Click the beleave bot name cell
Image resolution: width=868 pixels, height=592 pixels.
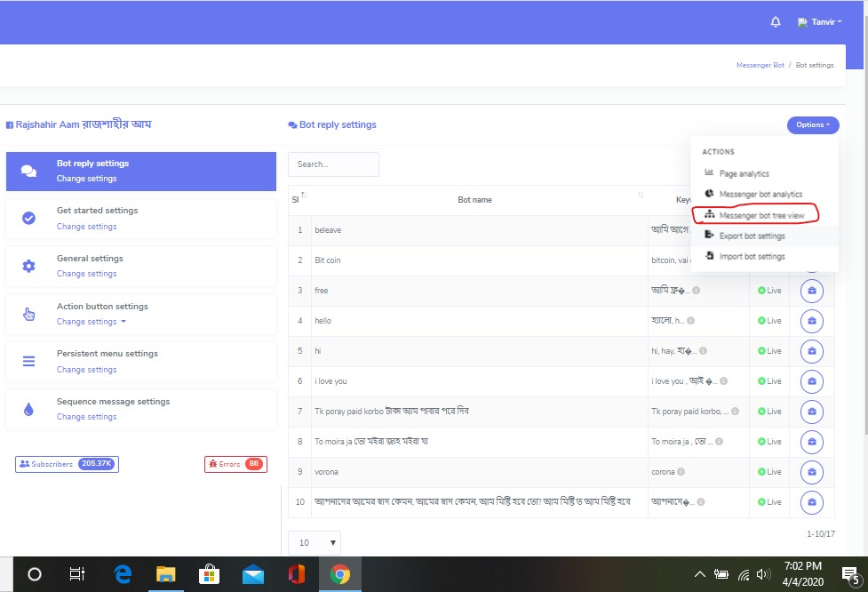click(480, 230)
